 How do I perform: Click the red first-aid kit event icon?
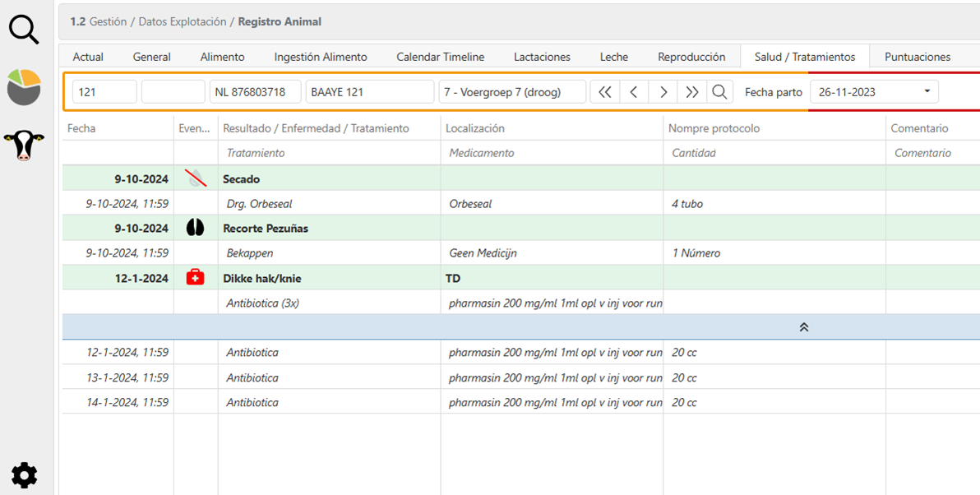coord(195,278)
